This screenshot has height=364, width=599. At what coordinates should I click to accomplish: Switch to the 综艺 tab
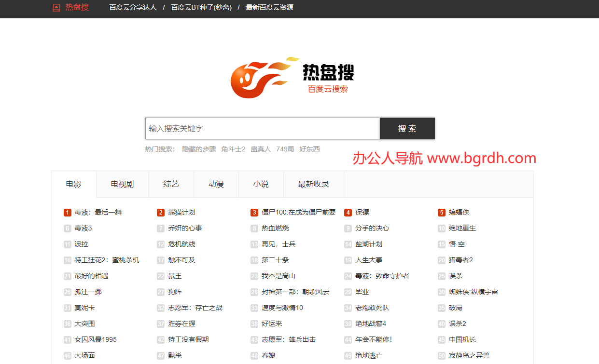[171, 184]
